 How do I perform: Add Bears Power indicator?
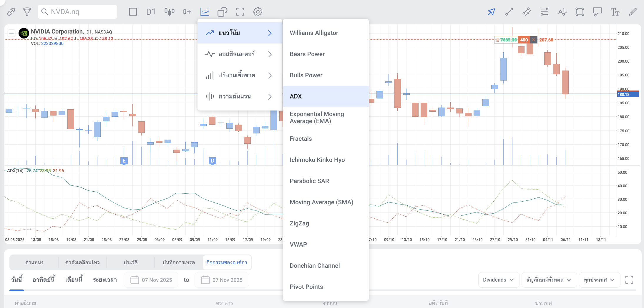(326, 54)
